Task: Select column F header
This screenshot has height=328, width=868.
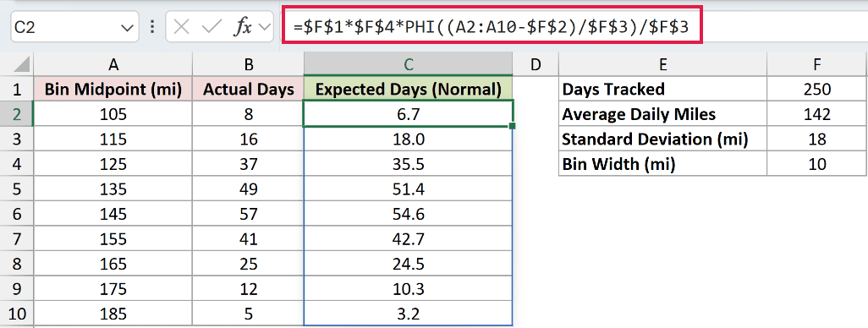Action: (x=817, y=65)
